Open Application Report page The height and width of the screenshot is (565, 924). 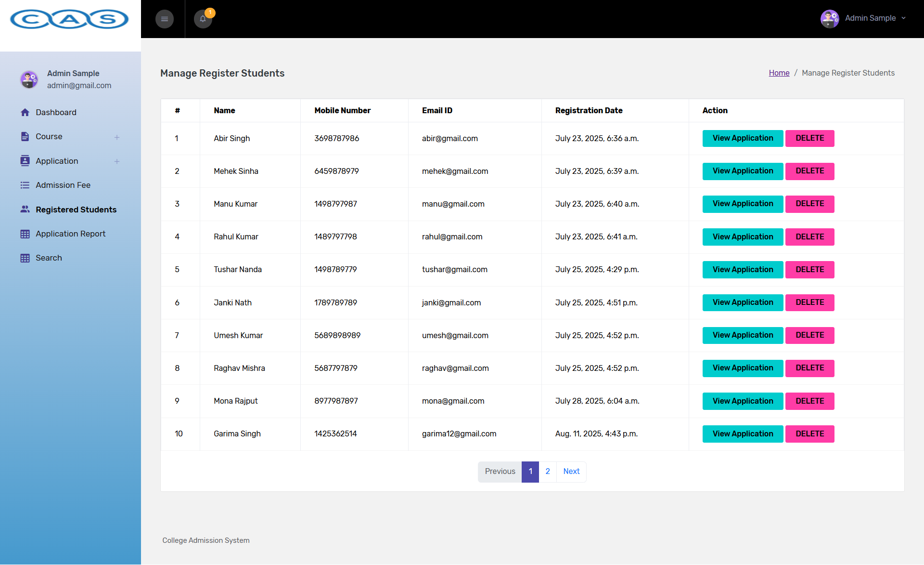[x=70, y=234]
